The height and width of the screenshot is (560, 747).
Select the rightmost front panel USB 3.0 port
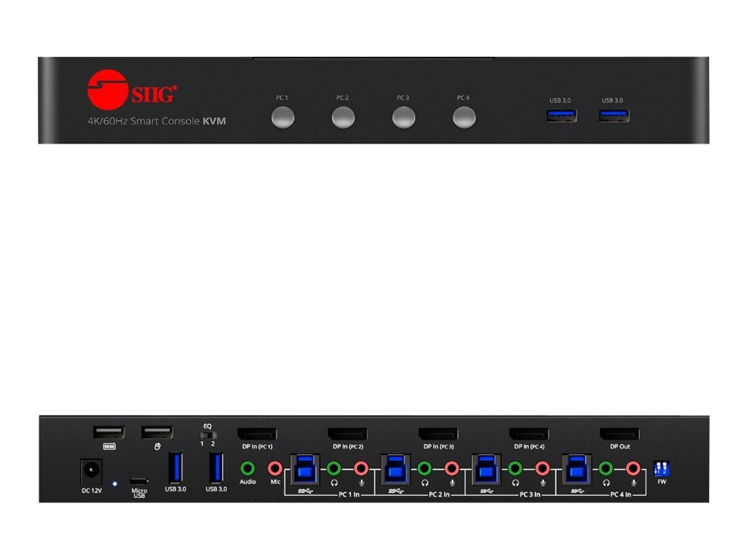[614, 115]
